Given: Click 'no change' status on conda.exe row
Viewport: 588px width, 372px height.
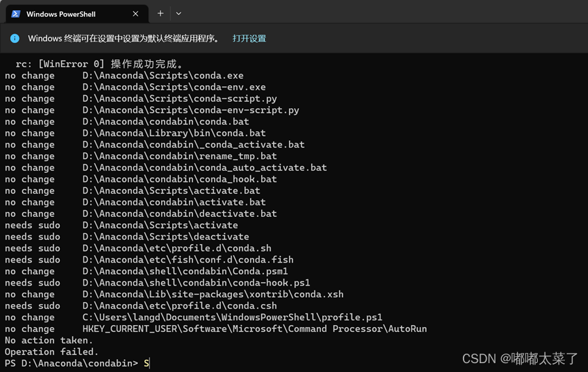Looking at the screenshot, I should (30, 75).
